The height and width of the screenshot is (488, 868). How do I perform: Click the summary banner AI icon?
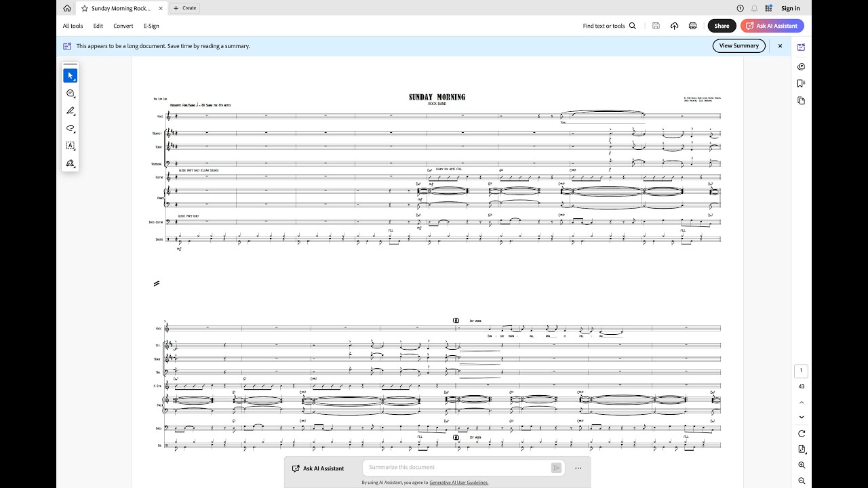click(x=67, y=46)
